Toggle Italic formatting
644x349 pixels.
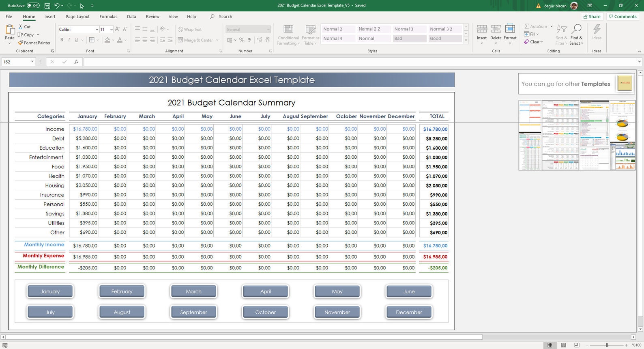69,40
